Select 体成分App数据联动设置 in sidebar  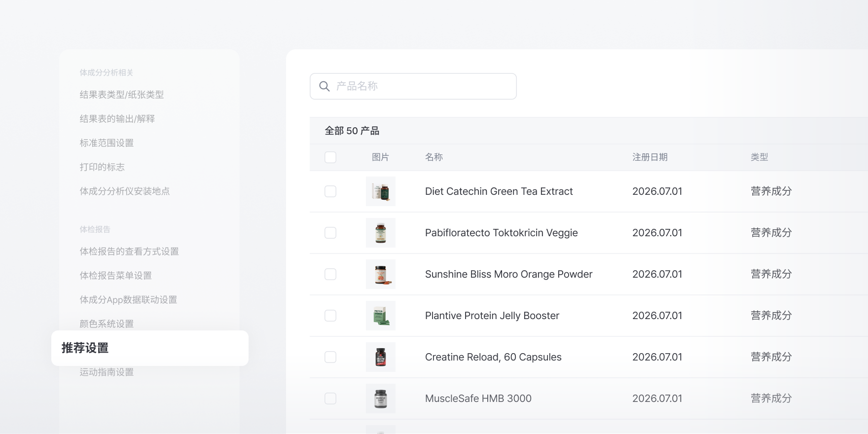click(x=128, y=300)
